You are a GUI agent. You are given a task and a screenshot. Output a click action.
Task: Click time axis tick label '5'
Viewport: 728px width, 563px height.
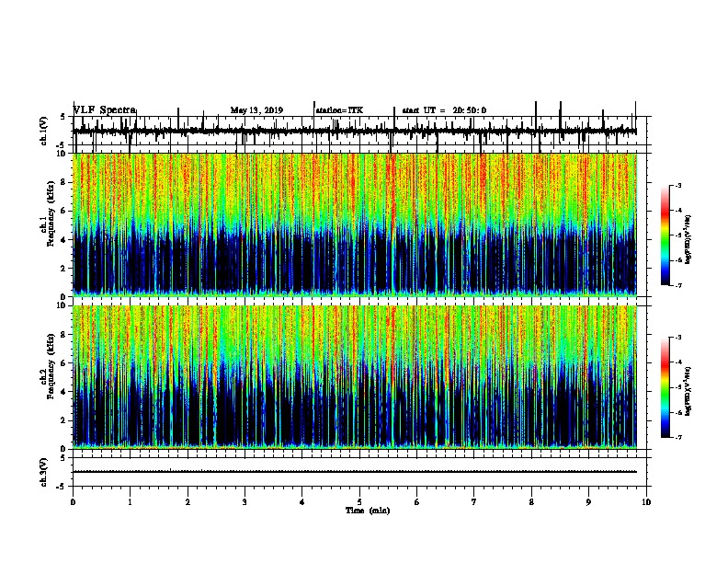coord(359,502)
